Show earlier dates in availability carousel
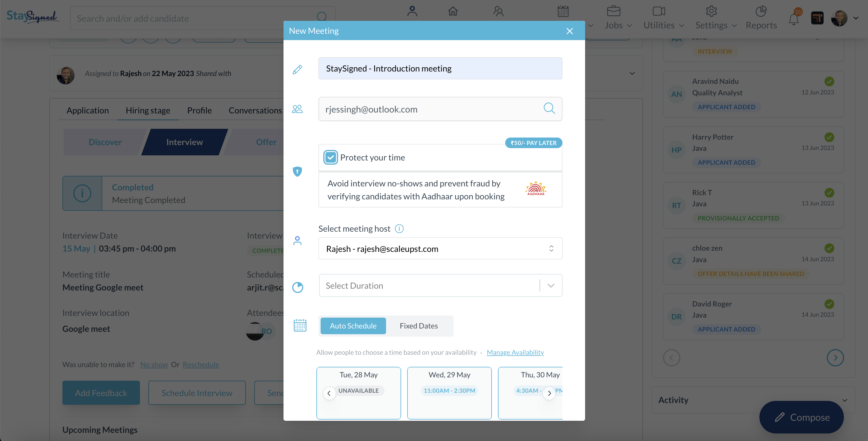Screen dimensions: 868x441 coord(329,393)
